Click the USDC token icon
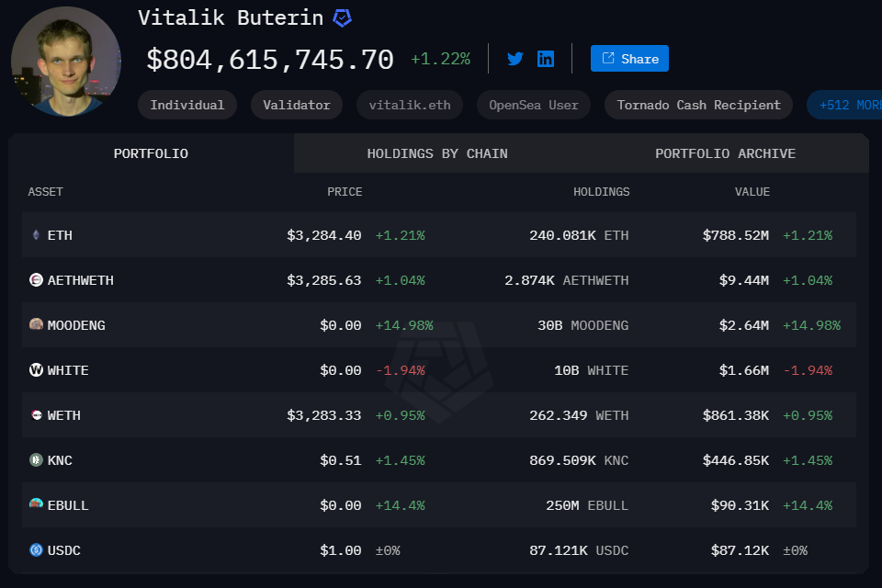 [36, 549]
